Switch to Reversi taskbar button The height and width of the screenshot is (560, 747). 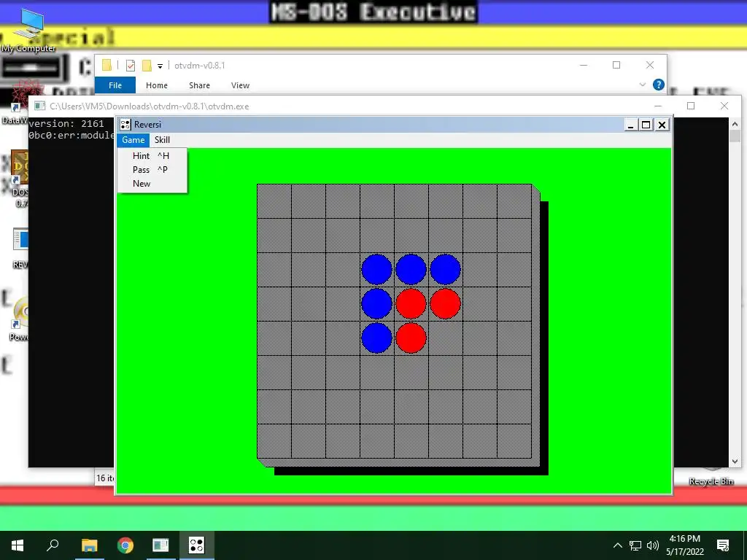pyautogui.click(x=196, y=545)
